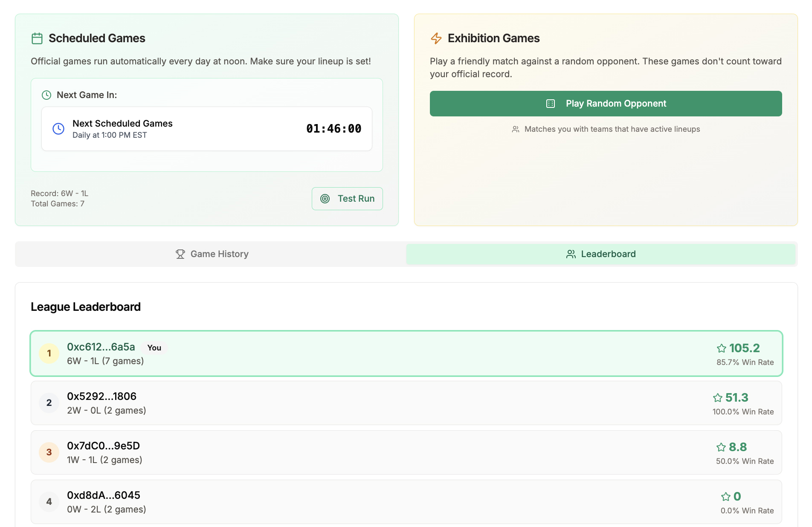Switch to the Game History tab
812x527 pixels.
click(x=212, y=254)
